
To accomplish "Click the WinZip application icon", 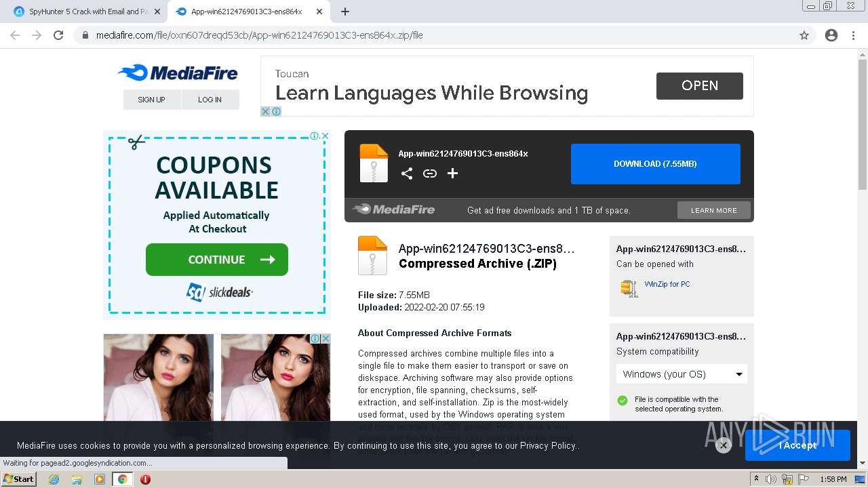I will point(629,288).
